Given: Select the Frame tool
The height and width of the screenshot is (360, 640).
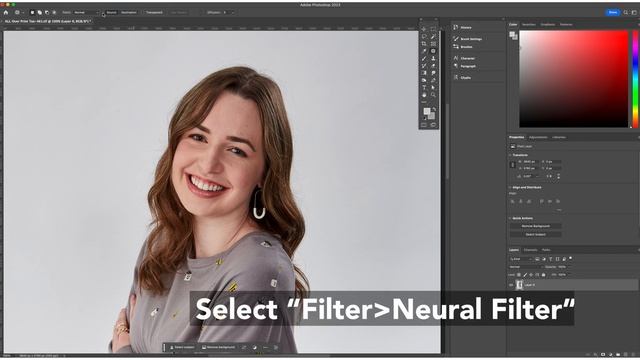Looking at the screenshot, I should 433,44.
